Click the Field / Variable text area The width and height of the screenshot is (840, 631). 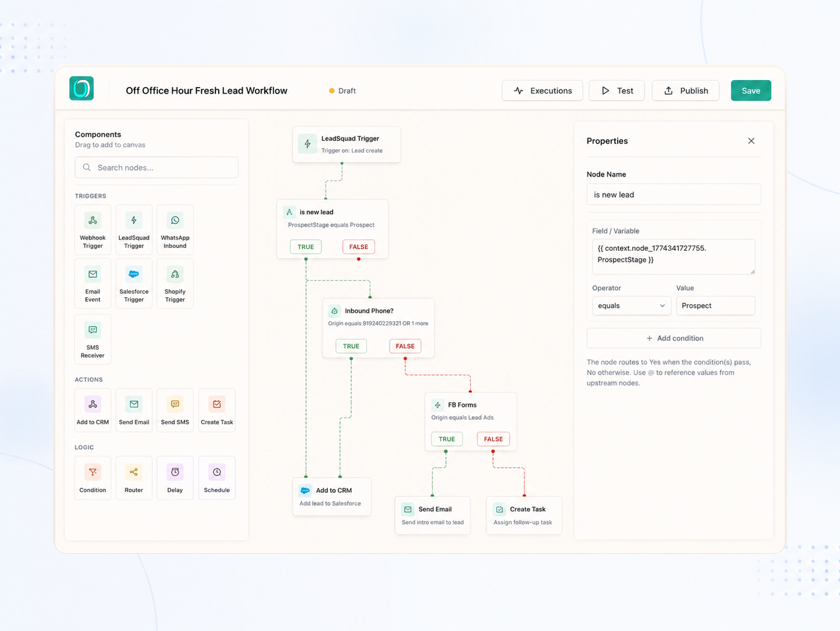click(674, 257)
